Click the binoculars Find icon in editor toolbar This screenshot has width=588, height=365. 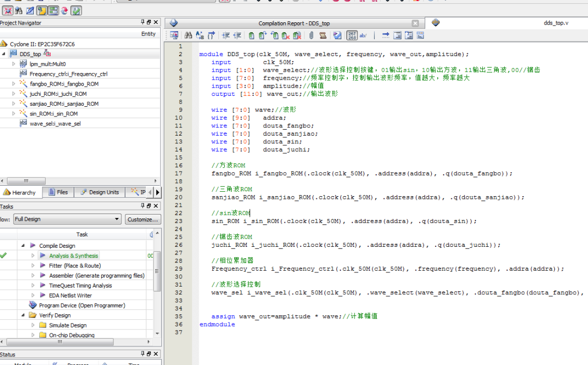point(188,35)
